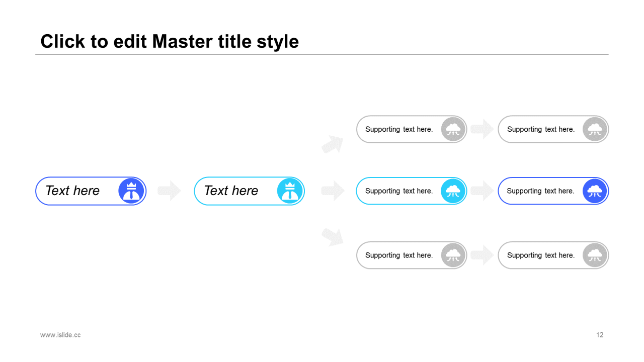Click slide number 12 in the footer
The image size is (644, 362).
pyautogui.click(x=600, y=335)
